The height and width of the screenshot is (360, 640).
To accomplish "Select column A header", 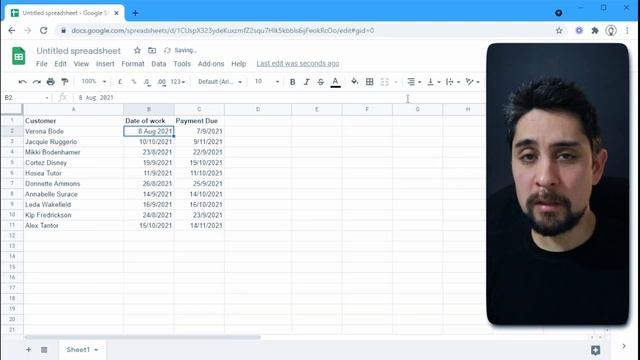I will [x=73, y=109].
